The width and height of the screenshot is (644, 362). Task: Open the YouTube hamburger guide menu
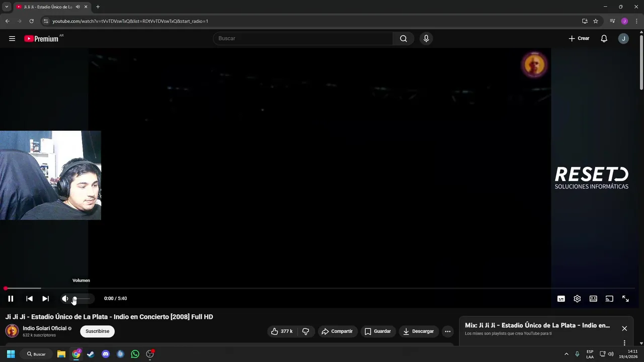click(12, 39)
